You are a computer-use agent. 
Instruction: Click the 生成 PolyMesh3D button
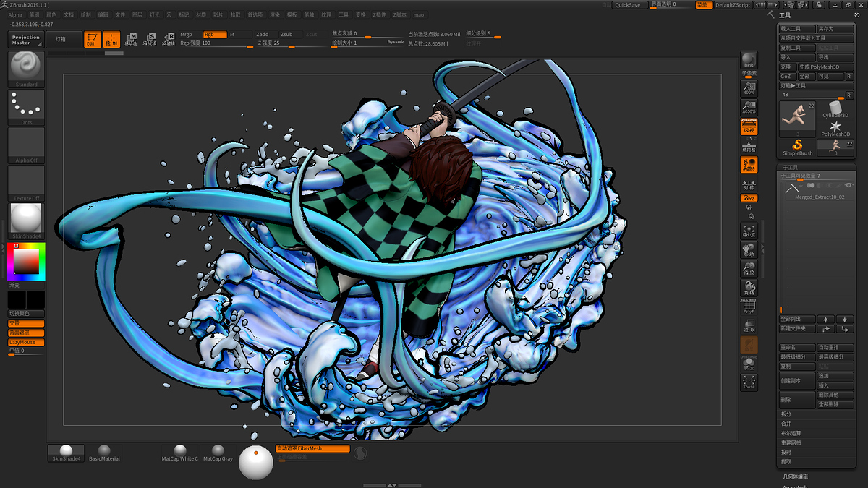click(825, 67)
